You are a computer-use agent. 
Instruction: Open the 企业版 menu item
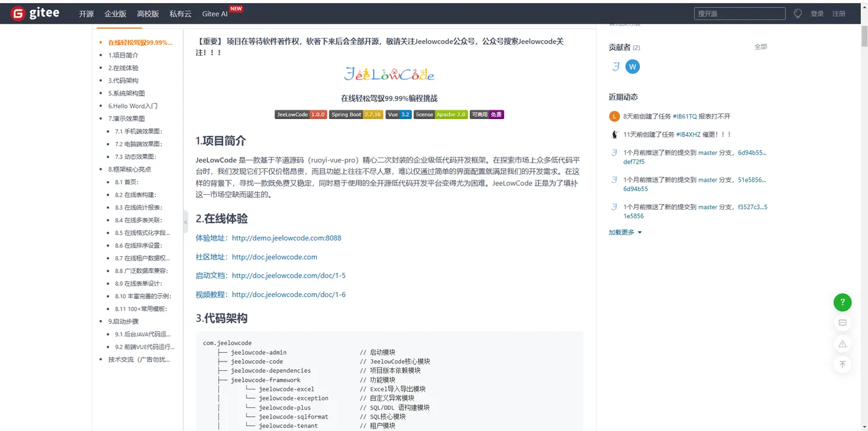coord(115,12)
